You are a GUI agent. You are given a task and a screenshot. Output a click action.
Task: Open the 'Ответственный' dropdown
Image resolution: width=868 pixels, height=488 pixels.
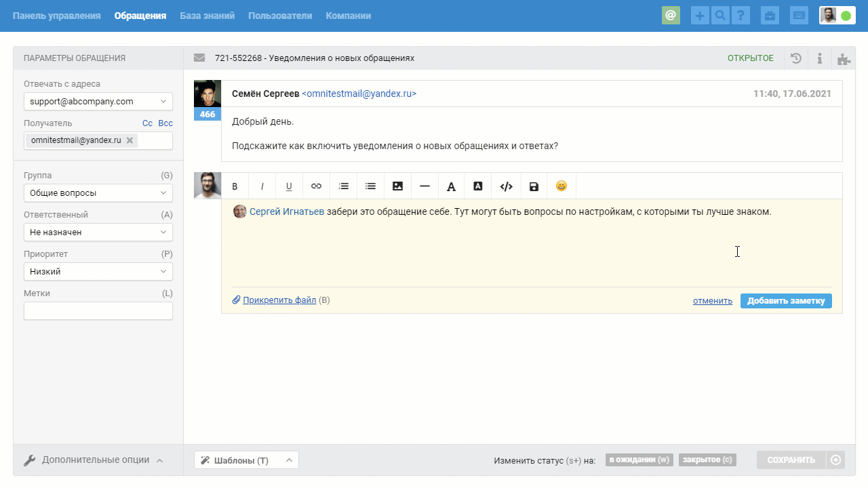[98, 232]
